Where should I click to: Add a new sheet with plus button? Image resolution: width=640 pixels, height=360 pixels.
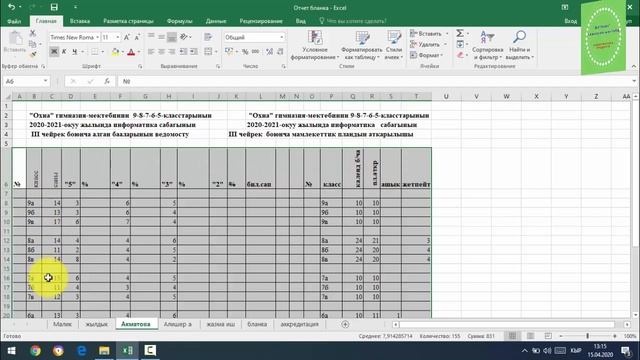tap(345, 324)
